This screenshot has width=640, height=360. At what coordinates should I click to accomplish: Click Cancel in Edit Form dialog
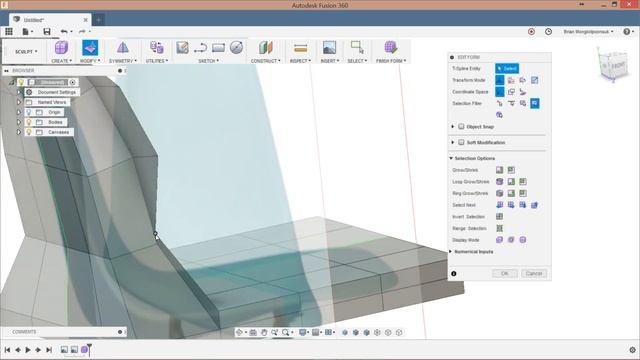click(534, 273)
